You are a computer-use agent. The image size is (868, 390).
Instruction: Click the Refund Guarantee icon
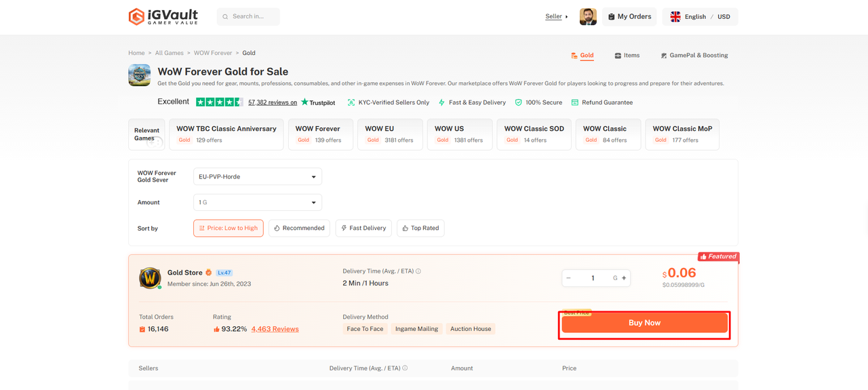(x=575, y=102)
